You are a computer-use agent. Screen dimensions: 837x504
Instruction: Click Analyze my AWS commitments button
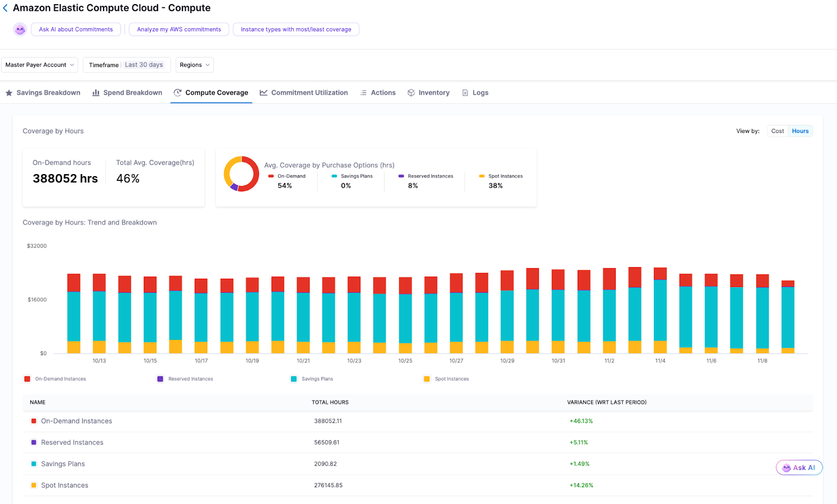pos(179,29)
